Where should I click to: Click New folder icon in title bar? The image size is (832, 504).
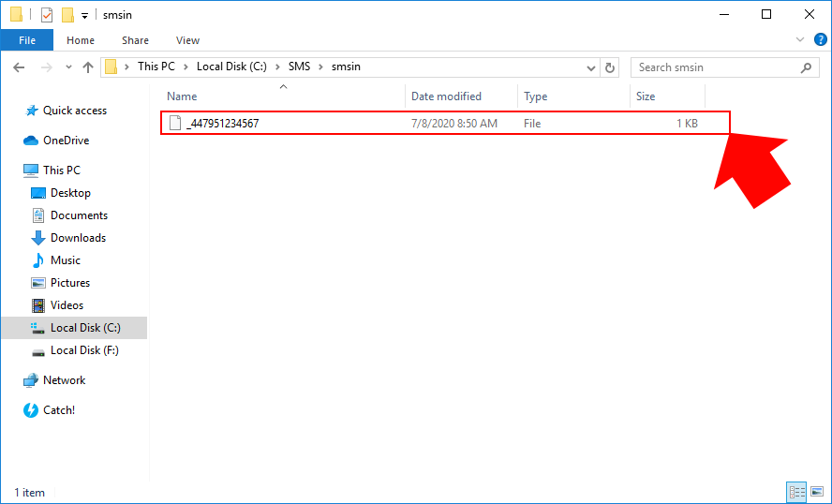coord(67,15)
